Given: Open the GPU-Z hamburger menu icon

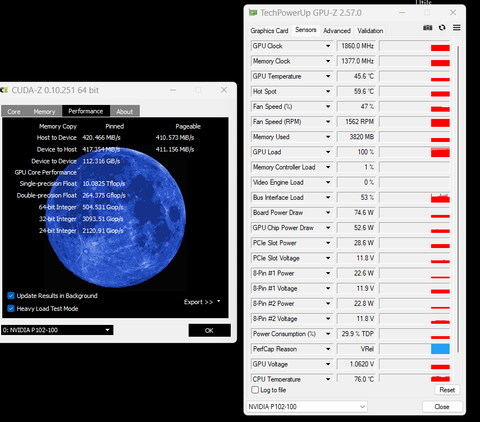Looking at the screenshot, I should [x=457, y=28].
